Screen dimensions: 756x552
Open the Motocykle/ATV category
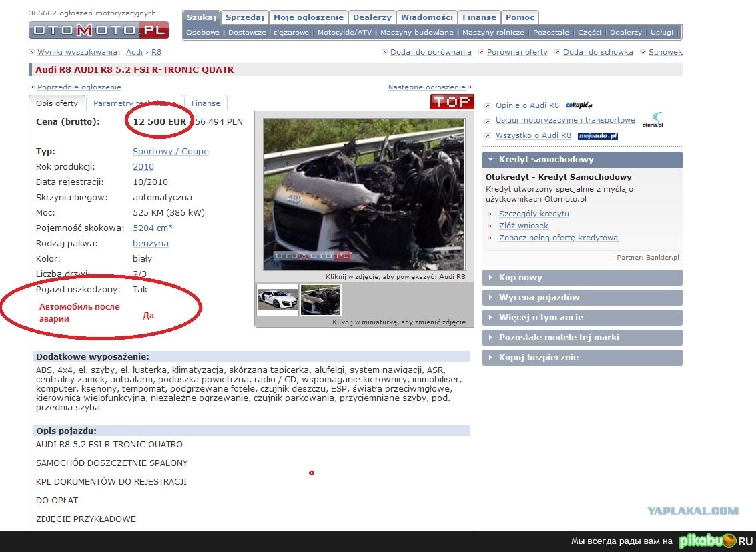coord(344,32)
